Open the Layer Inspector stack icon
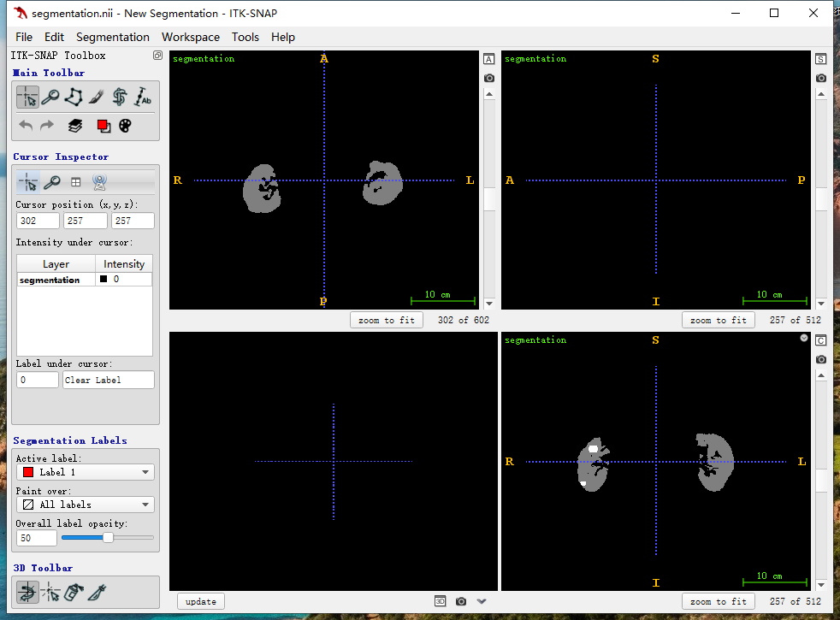 [x=75, y=126]
